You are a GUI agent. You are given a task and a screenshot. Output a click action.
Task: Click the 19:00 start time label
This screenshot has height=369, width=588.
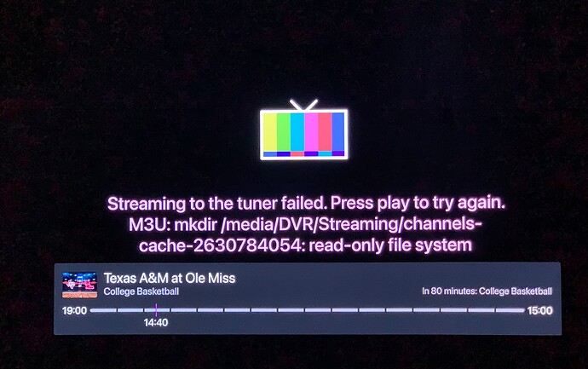[x=74, y=310]
